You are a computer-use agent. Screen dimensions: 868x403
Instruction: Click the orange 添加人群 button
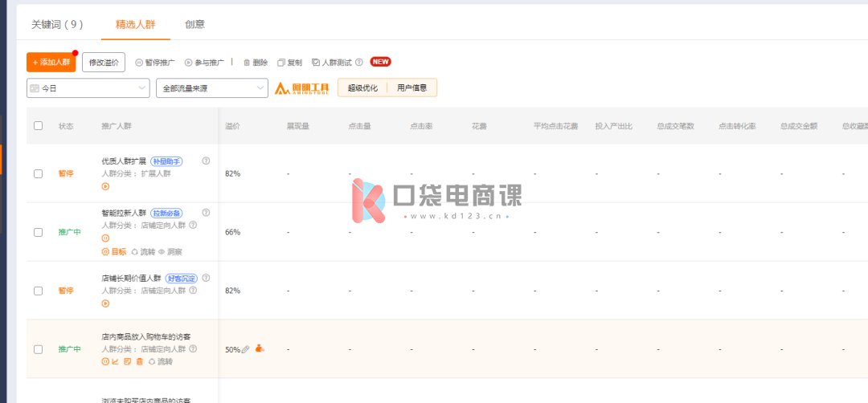(x=51, y=63)
